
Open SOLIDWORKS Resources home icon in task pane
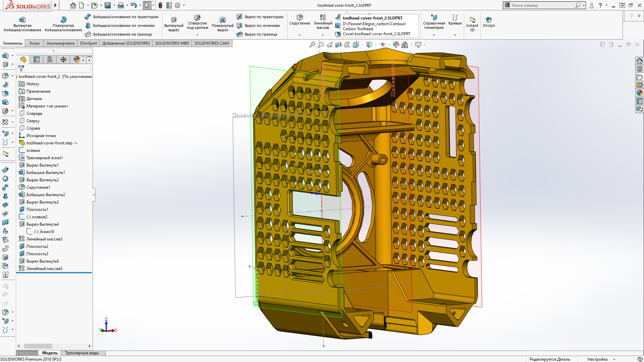click(640, 61)
